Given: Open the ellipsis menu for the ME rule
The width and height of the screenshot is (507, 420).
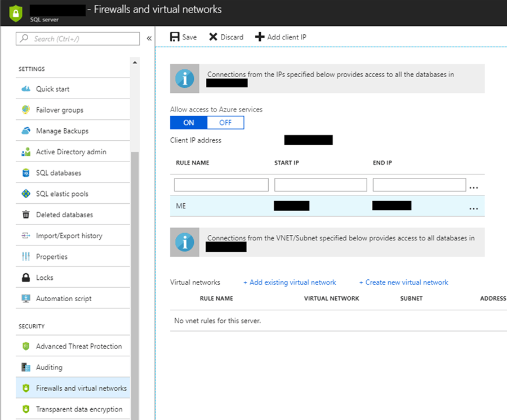Looking at the screenshot, I should point(474,209).
